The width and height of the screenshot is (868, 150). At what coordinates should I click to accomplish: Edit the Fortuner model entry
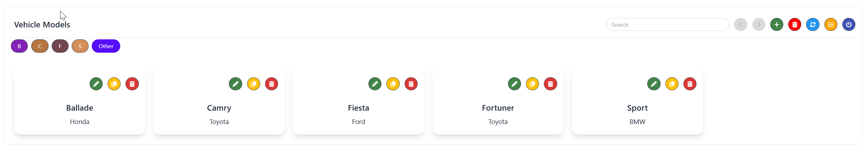514,84
